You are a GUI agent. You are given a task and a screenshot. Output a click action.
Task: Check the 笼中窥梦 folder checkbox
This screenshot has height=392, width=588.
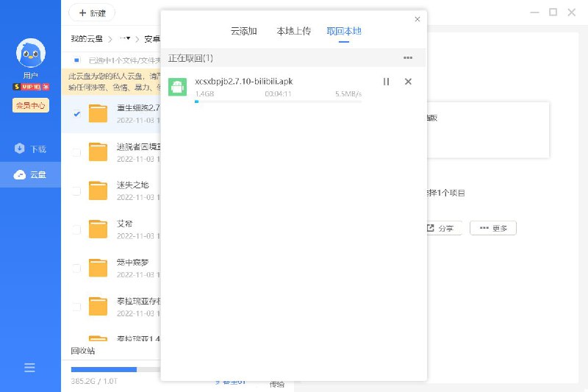(x=76, y=268)
